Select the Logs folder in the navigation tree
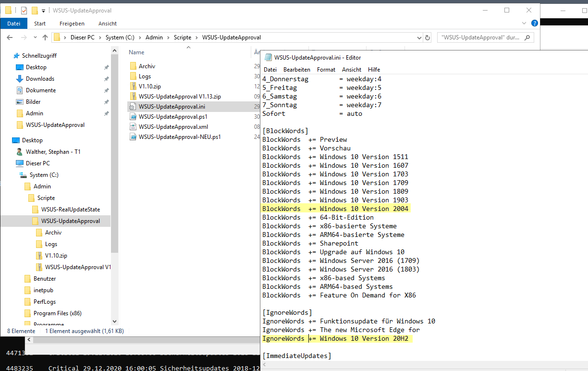The width and height of the screenshot is (588, 371). 51,244
